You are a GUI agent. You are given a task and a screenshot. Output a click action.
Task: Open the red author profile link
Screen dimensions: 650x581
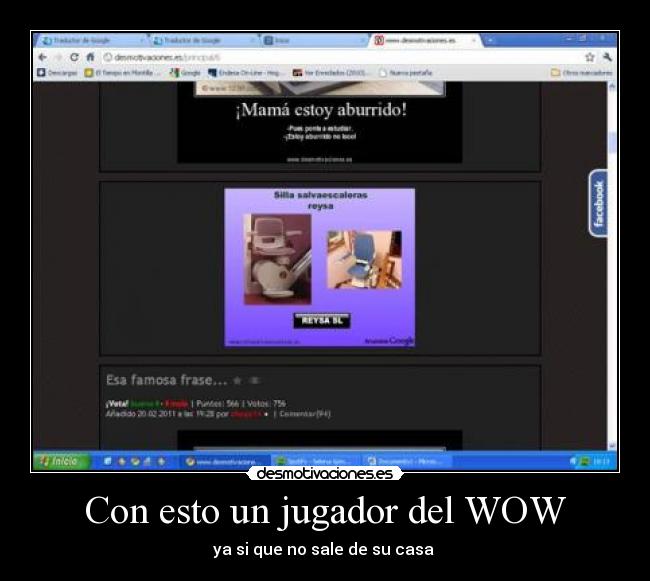(x=246, y=414)
